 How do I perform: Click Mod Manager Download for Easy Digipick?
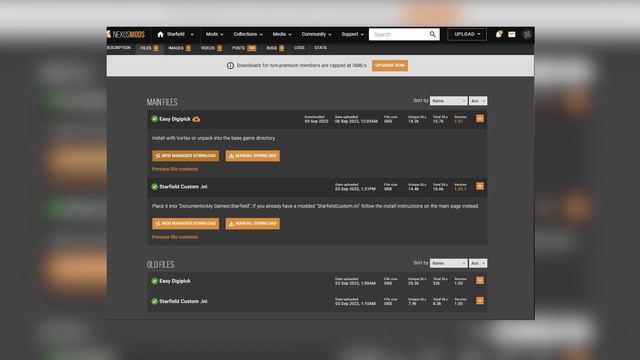185,156
